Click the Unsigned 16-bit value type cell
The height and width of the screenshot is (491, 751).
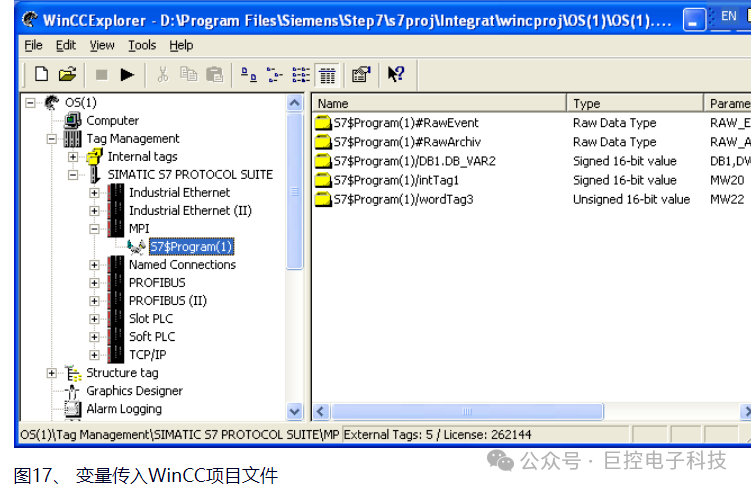pos(631,200)
